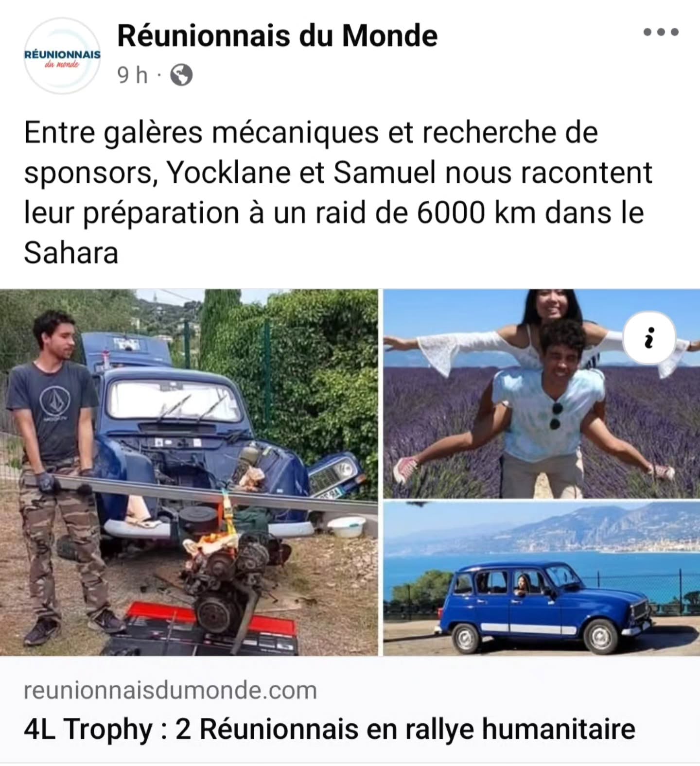Open the Réunionnais du Monde page name
Image resolution: width=700 pixels, height=766 pixels.
click(x=278, y=35)
